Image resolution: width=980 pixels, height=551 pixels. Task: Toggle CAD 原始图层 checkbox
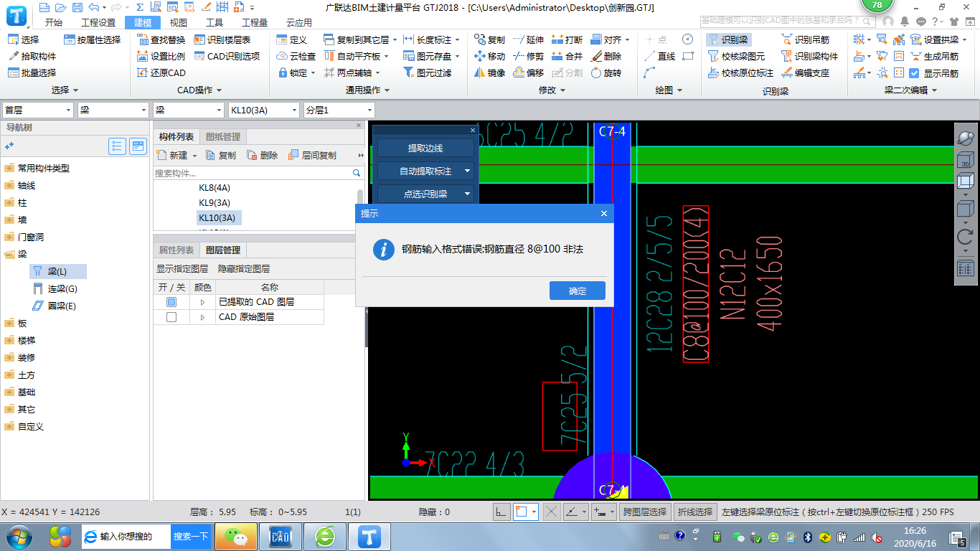[x=171, y=317]
